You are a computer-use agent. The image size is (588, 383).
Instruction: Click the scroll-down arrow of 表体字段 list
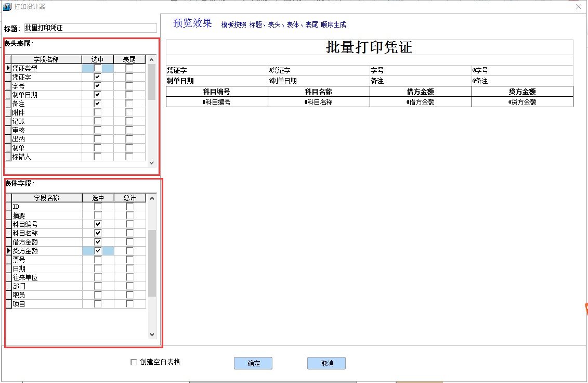(x=152, y=335)
